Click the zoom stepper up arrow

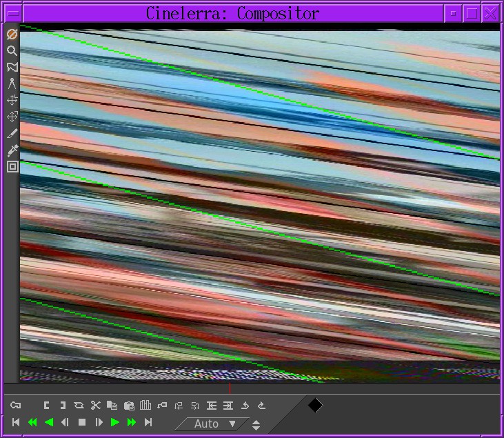pos(256,422)
